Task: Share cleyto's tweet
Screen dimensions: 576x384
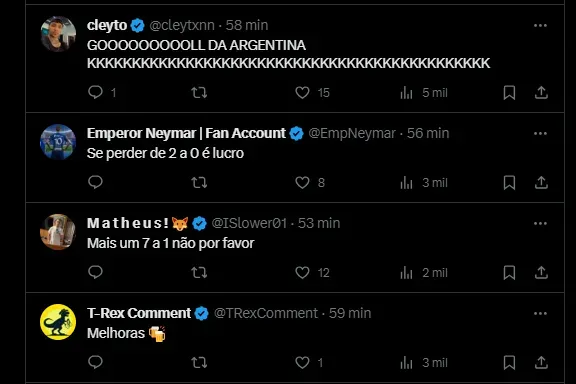Action: click(x=541, y=93)
